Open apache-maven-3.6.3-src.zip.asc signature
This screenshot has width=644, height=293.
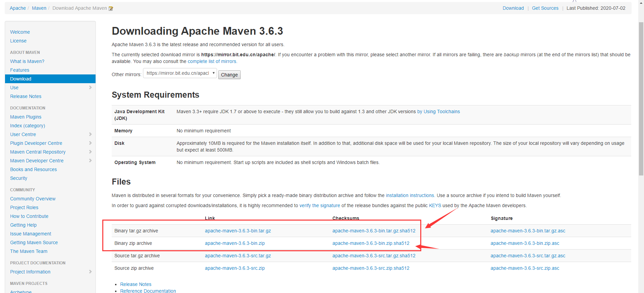tap(525, 268)
